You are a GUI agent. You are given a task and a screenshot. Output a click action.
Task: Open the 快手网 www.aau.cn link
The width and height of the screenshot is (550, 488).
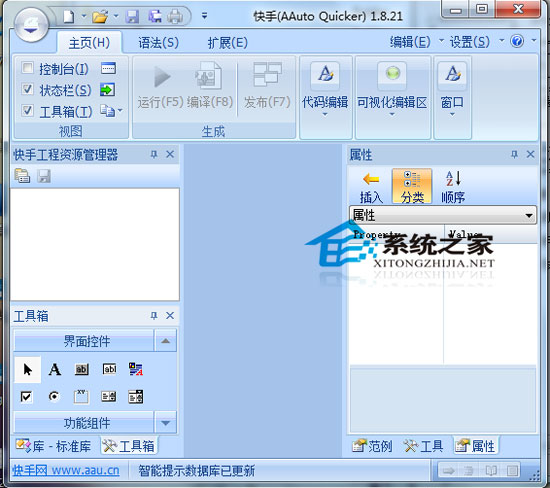[66, 470]
